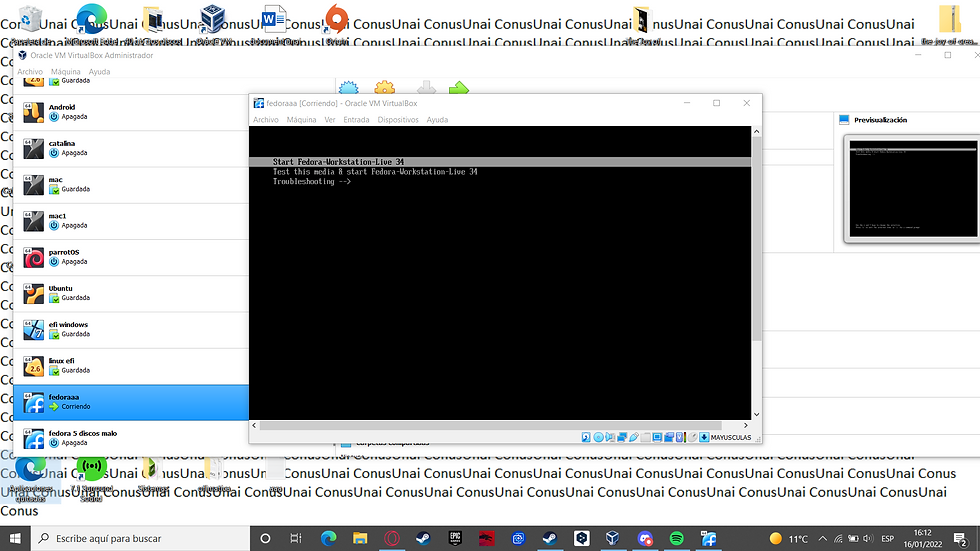Choose the 'Troubleshooting -->' boot entry

[x=312, y=182]
